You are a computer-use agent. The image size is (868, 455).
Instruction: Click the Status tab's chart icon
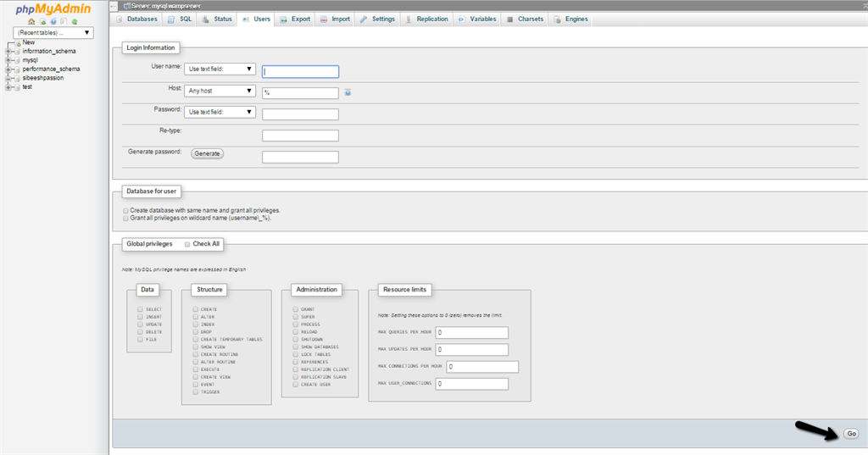[205, 19]
